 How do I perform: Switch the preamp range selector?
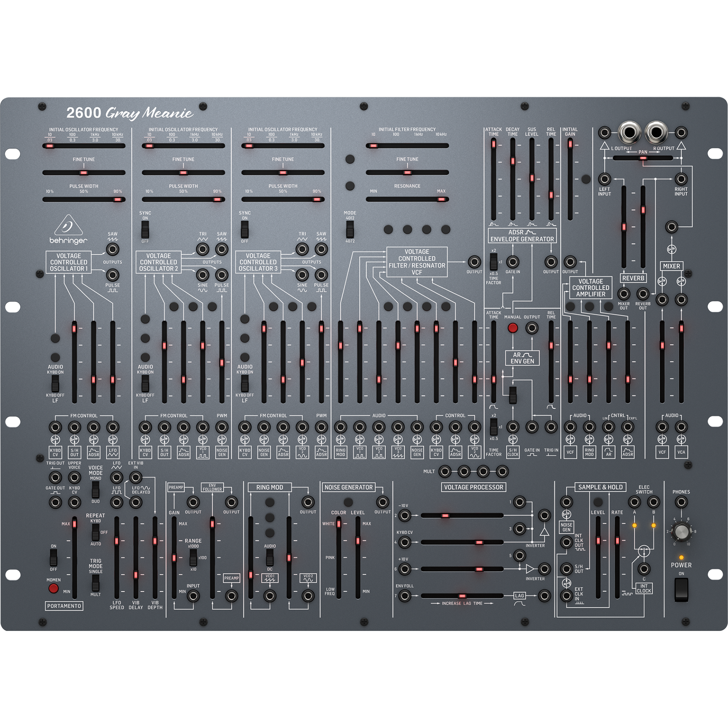[x=193, y=557]
